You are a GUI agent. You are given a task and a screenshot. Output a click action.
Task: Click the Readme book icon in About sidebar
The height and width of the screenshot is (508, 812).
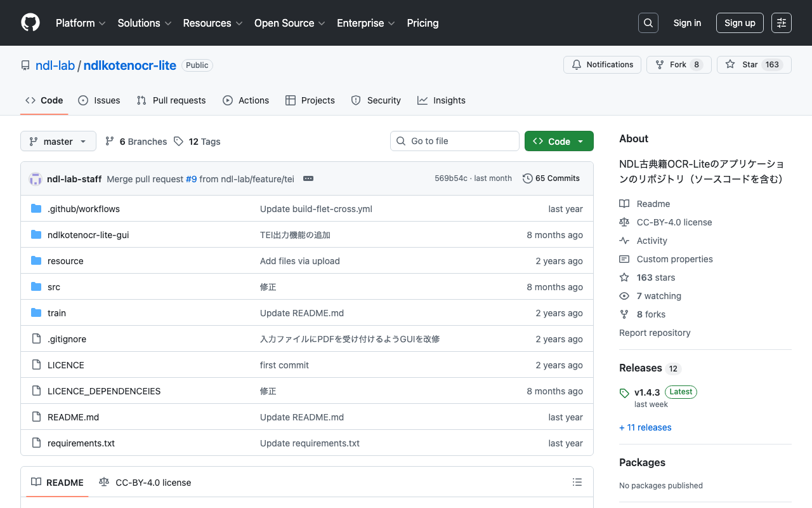point(625,203)
